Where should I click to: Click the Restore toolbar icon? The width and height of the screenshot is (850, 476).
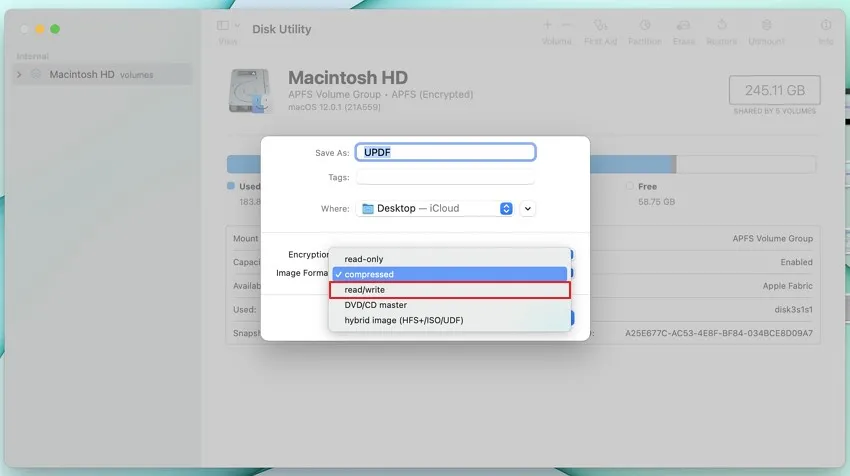722,25
